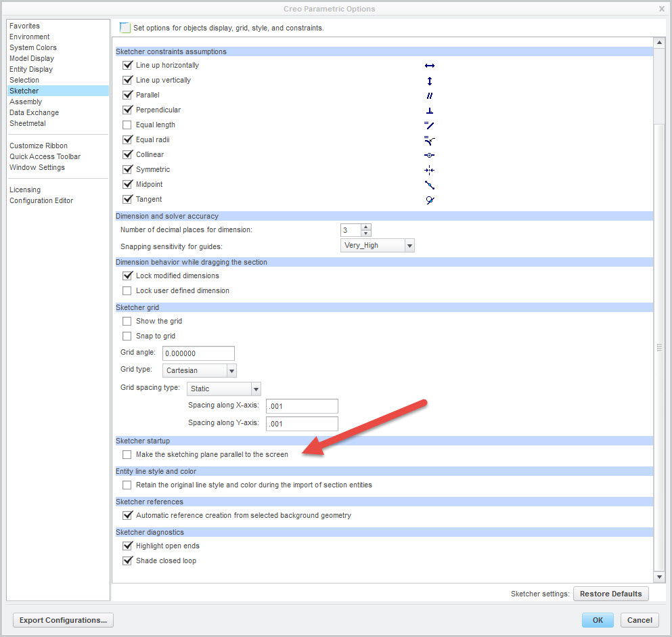Image resolution: width=672 pixels, height=637 pixels.
Task: Disable Equal radii assumption
Action: coord(127,139)
